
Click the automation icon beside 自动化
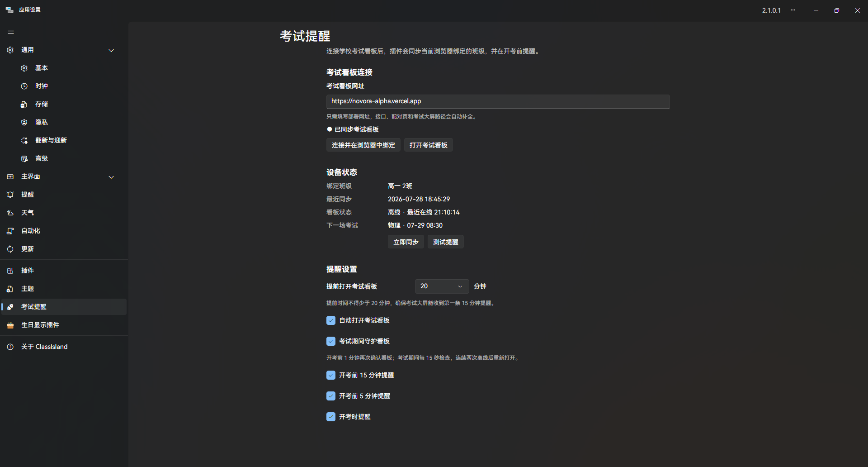tap(10, 231)
